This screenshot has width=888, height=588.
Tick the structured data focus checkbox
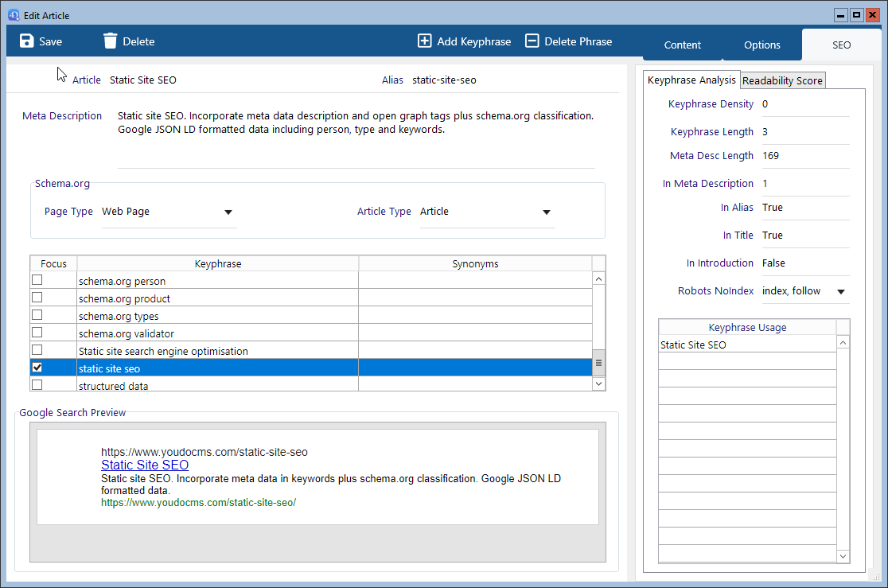[x=37, y=385]
